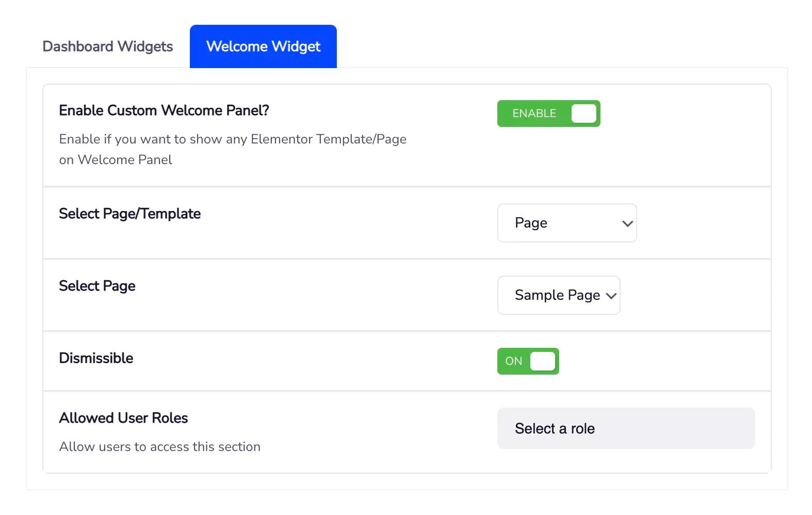The height and width of the screenshot is (515, 812).
Task: Click the 'Allowed User Roles' label
Action: point(123,418)
